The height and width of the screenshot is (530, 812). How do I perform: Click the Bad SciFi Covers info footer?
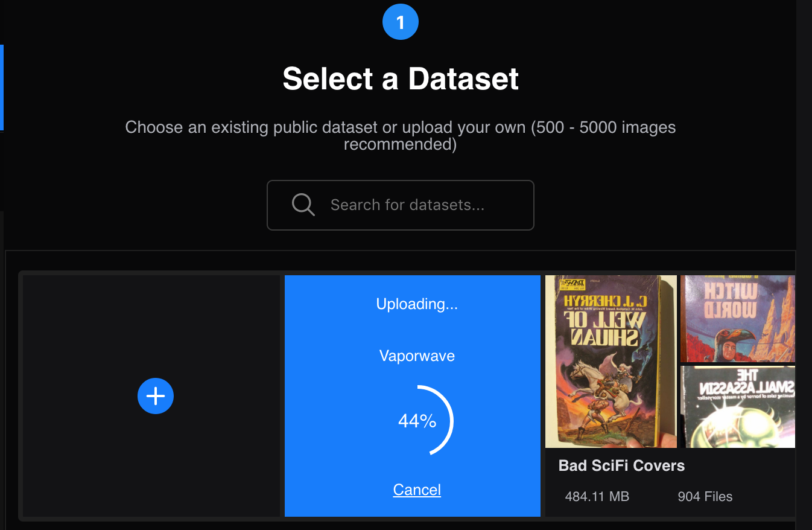click(x=670, y=482)
